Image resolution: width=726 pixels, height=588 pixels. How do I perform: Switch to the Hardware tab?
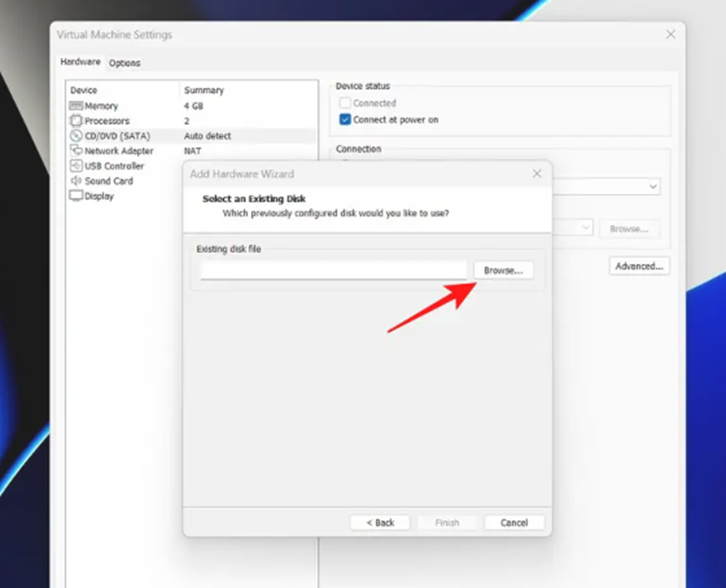[x=80, y=62]
